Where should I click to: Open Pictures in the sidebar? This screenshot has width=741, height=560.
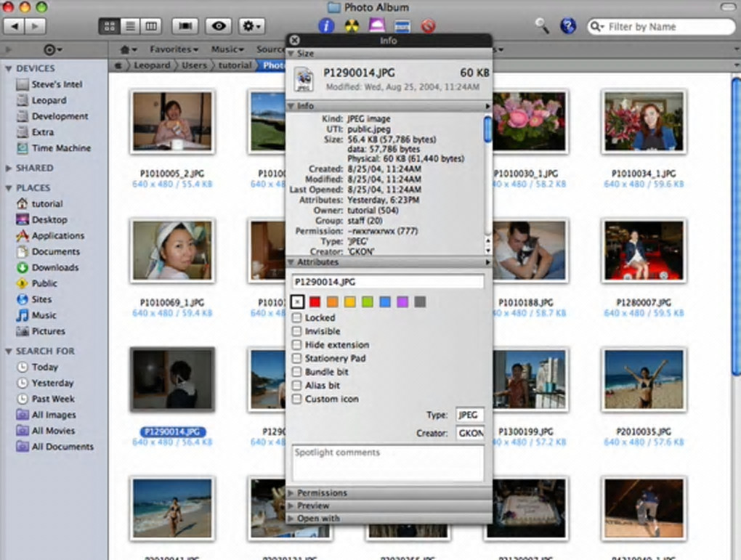tap(41, 331)
